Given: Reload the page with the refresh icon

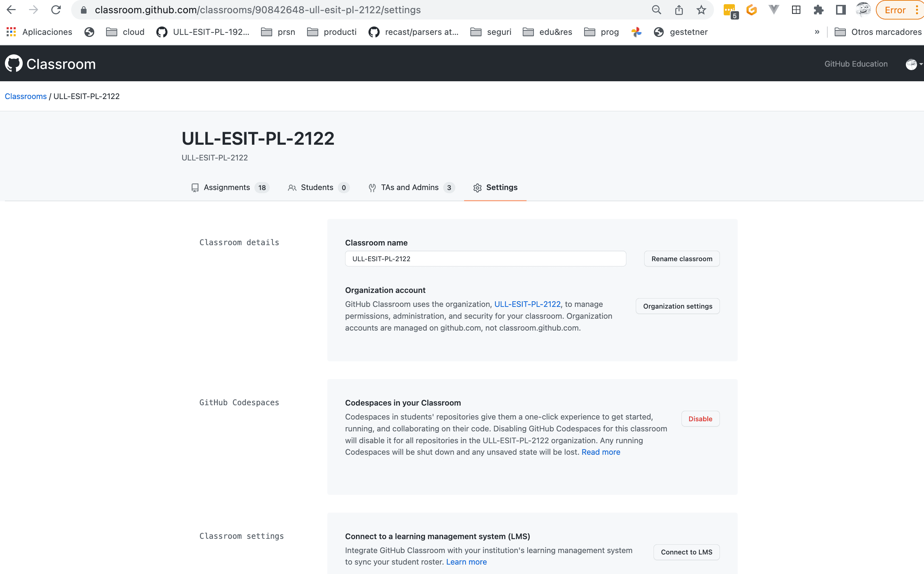Looking at the screenshot, I should 56,10.
